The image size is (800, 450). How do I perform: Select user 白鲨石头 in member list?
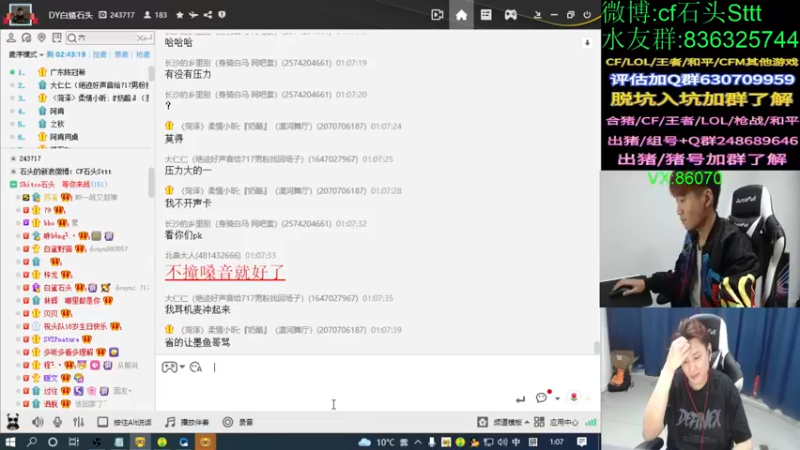pyautogui.click(x=58, y=288)
